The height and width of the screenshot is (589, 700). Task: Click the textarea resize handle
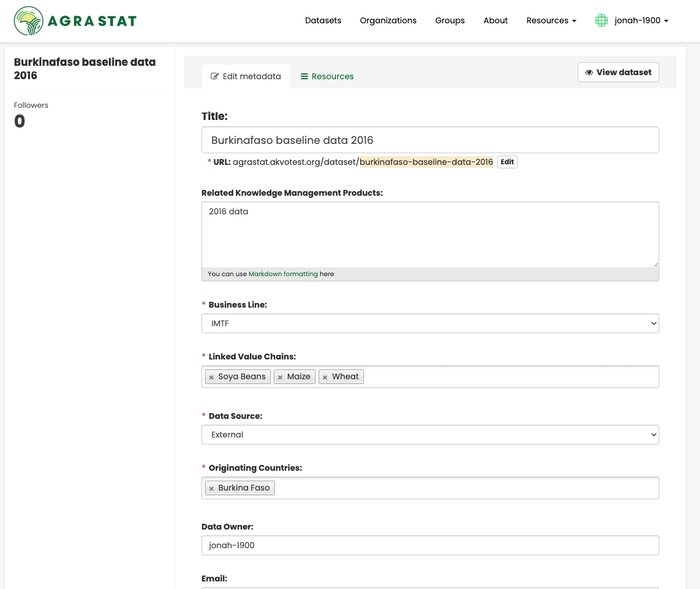pos(656,264)
